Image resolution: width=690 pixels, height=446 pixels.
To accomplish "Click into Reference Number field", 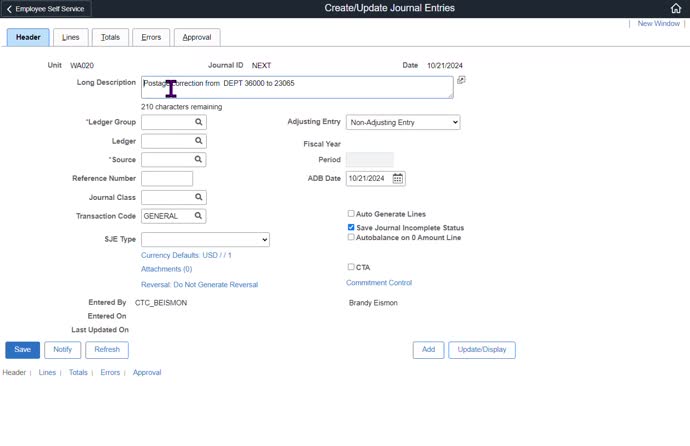I will point(167,178).
